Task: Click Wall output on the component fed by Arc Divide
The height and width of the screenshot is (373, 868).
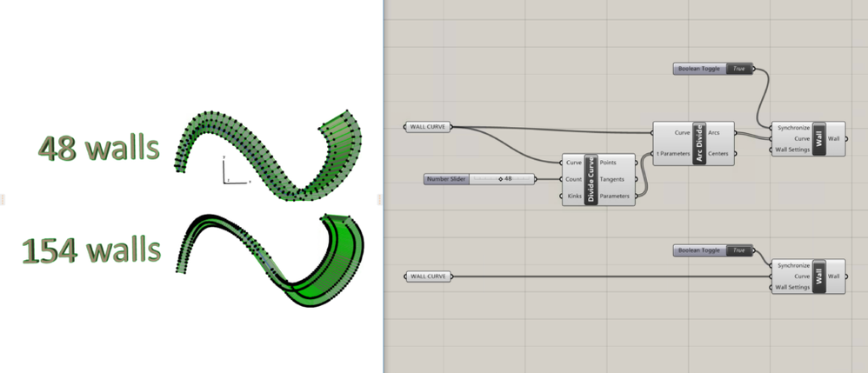Action: point(834,138)
